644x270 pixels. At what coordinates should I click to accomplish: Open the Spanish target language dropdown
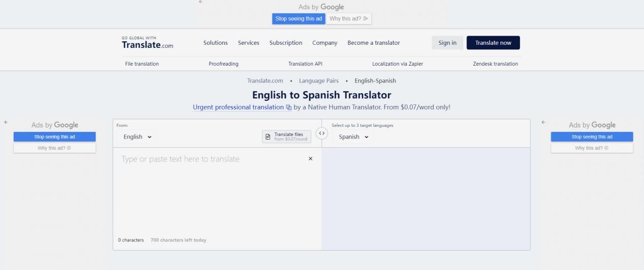[353, 137]
